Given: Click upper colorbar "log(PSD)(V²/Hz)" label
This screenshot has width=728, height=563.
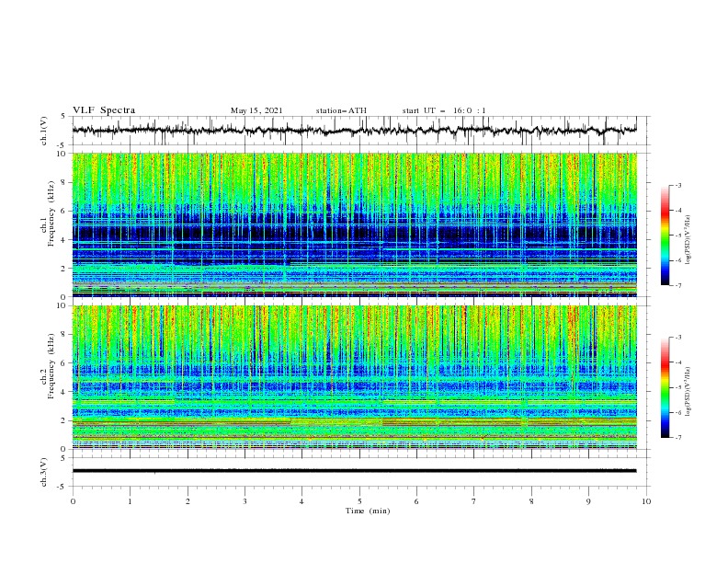Looking at the screenshot, I should click(688, 239).
